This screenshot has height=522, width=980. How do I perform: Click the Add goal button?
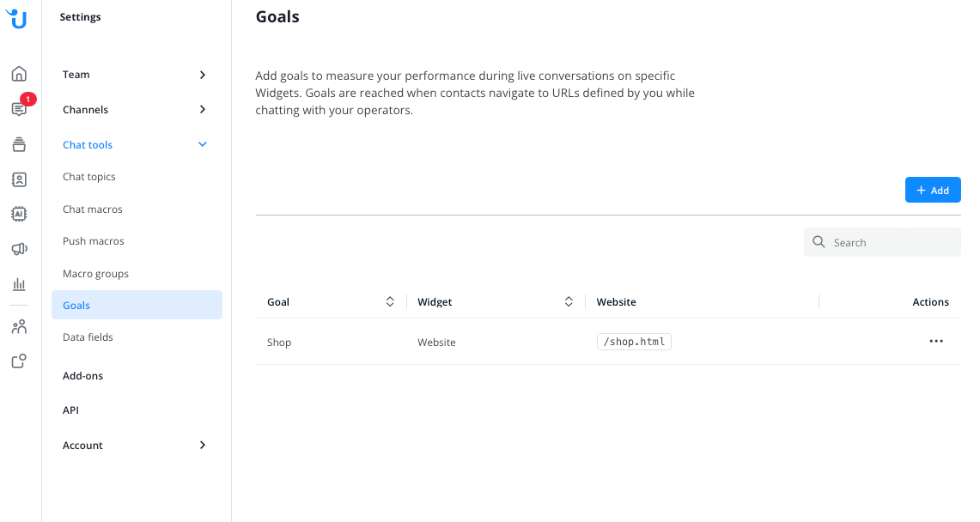click(933, 190)
